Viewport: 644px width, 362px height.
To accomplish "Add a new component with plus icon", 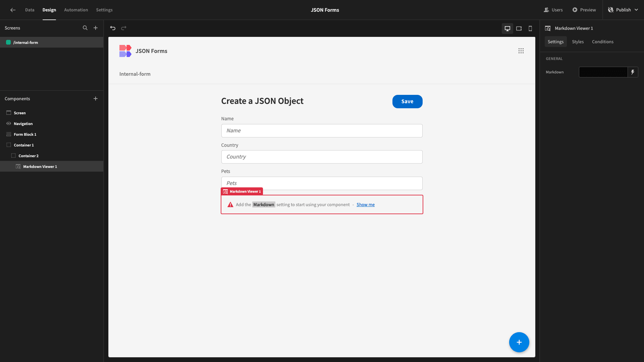I will [x=96, y=99].
